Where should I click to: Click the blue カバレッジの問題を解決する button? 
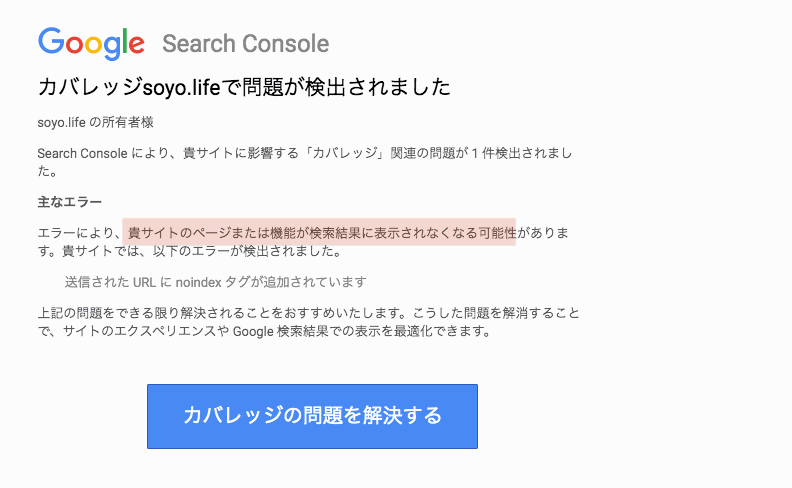312,416
